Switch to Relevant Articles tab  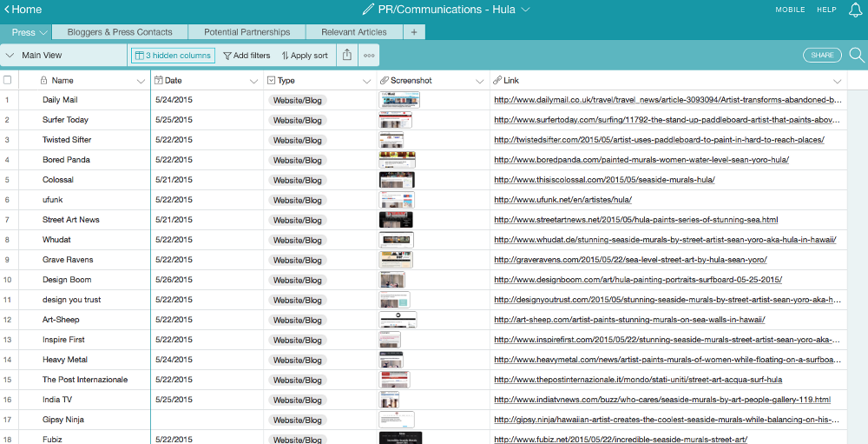[x=354, y=32]
